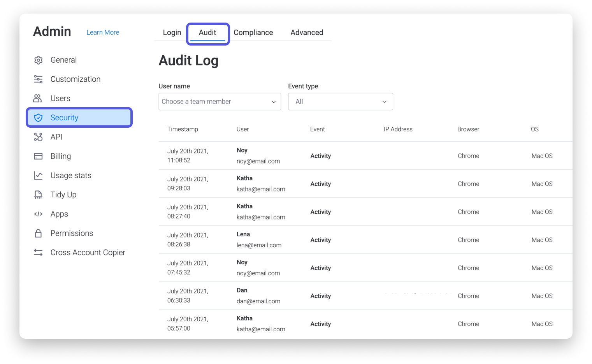Image resolution: width=592 pixels, height=364 pixels.
Task: Click the Cross Account Copier arrows icon
Action: click(x=38, y=253)
